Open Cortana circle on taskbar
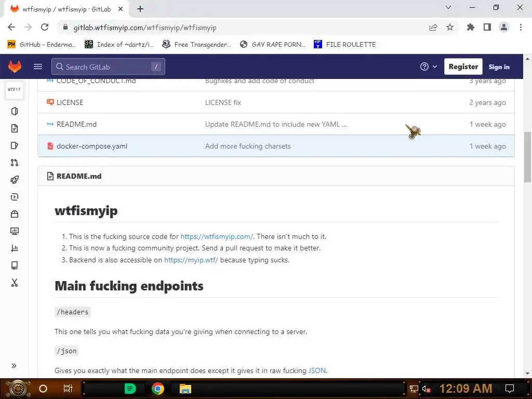 coord(43,389)
